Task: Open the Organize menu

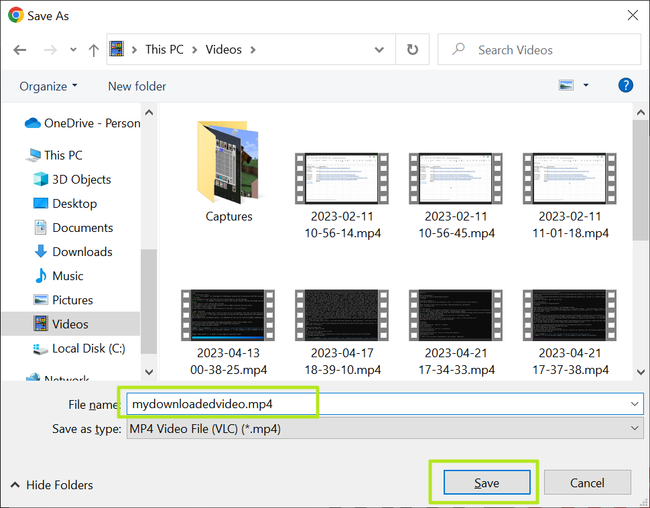Action: [48, 86]
